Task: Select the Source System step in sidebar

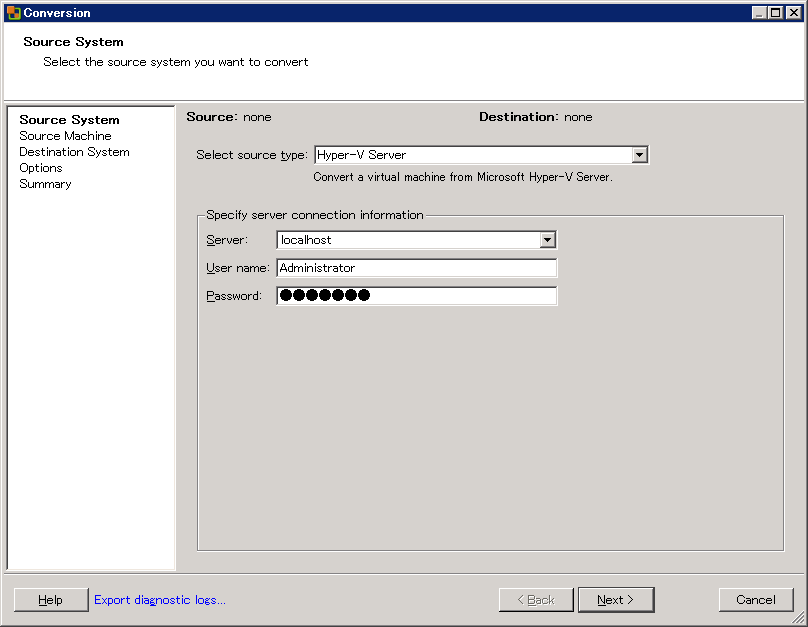Action: (69, 120)
